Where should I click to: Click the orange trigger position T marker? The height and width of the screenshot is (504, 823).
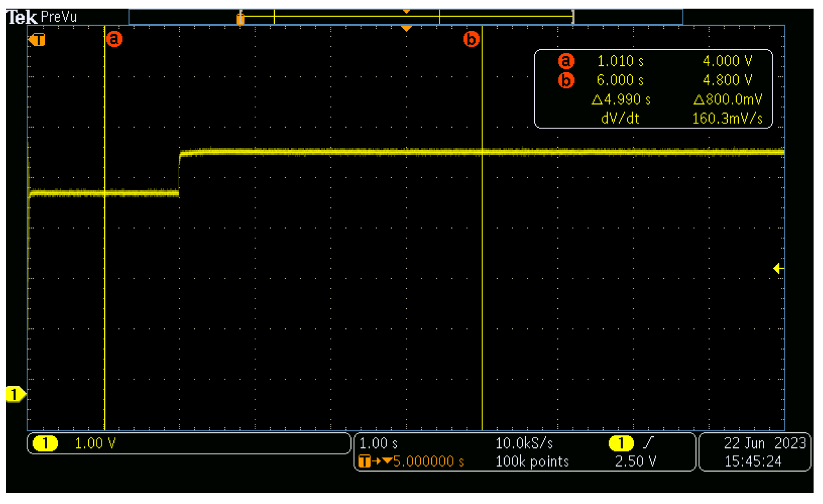tap(37, 40)
